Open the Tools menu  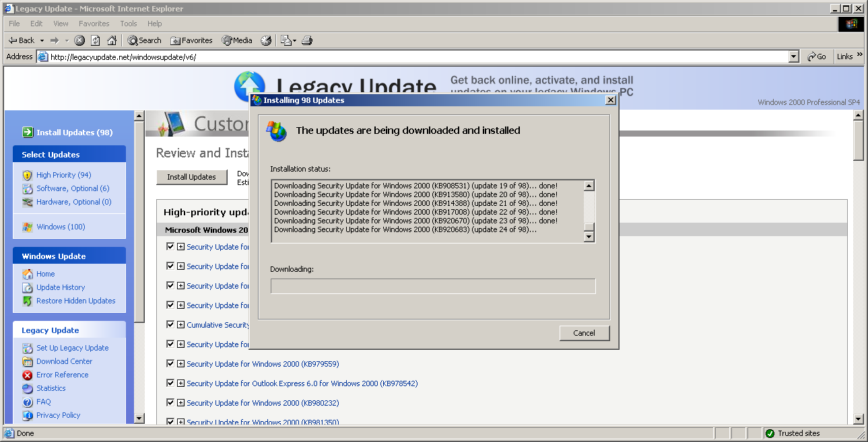[x=128, y=23]
